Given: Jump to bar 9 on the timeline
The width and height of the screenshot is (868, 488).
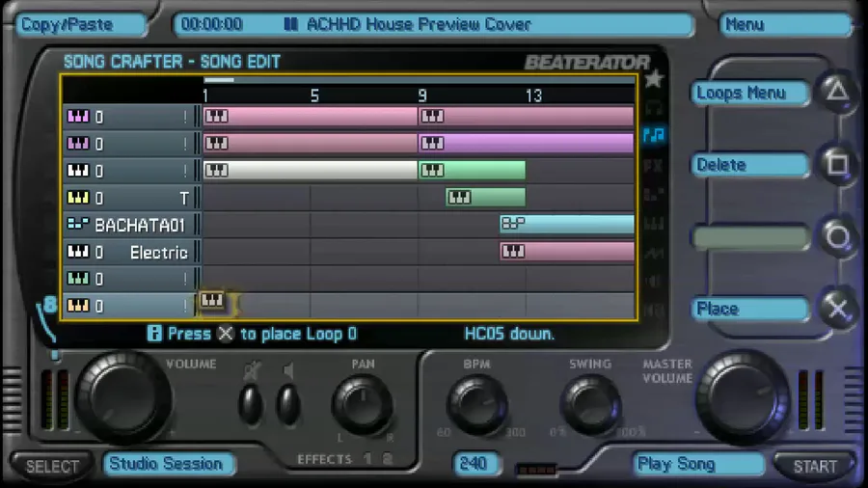Looking at the screenshot, I should click(422, 95).
